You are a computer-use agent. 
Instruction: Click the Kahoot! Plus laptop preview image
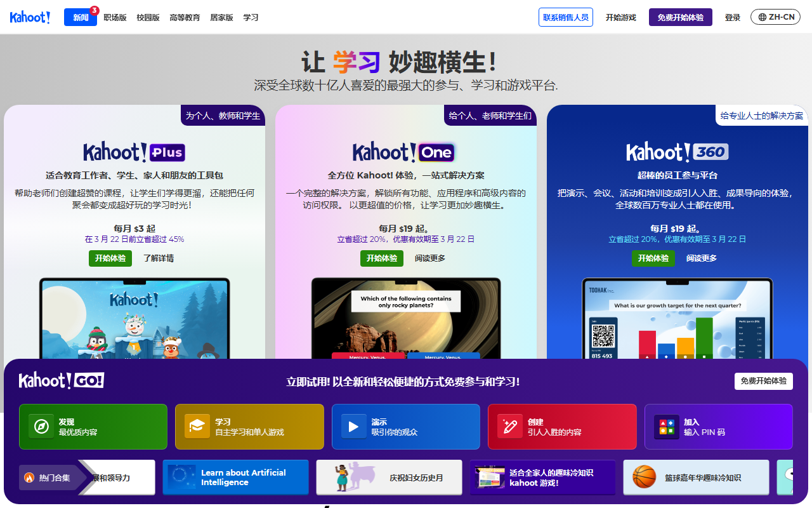134,318
